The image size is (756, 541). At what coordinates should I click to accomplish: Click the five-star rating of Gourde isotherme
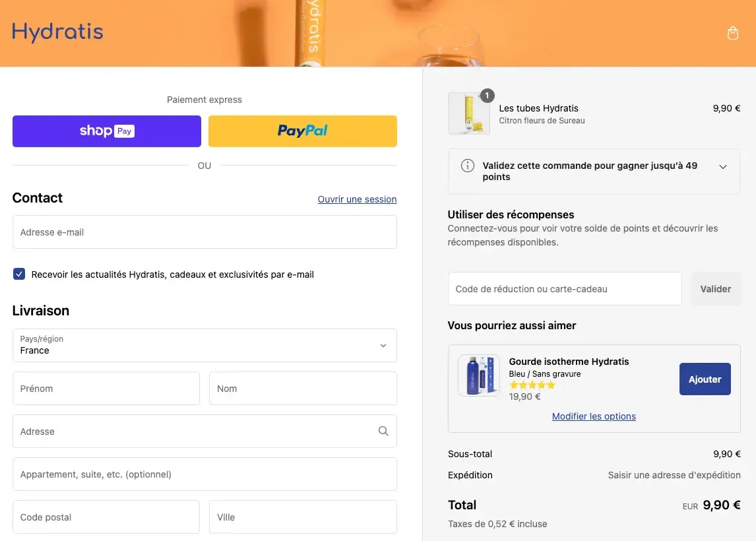pyautogui.click(x=532, y=385)
